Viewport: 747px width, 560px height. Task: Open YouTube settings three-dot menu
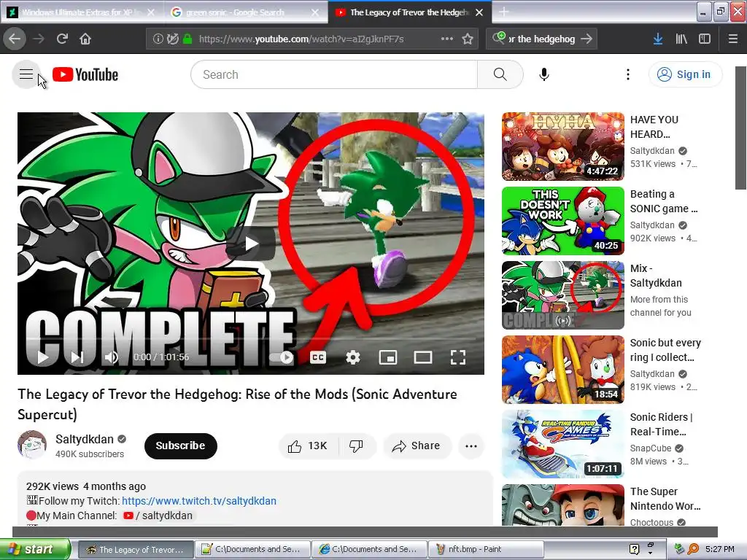pos(628,74)
